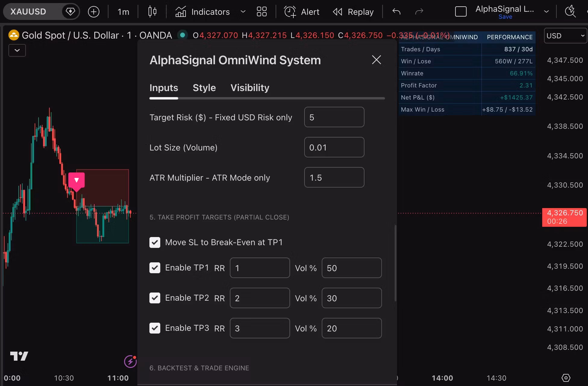Open the USD currency dropdown
Viewport: 588px width, 386px height.
coord(565,36)
